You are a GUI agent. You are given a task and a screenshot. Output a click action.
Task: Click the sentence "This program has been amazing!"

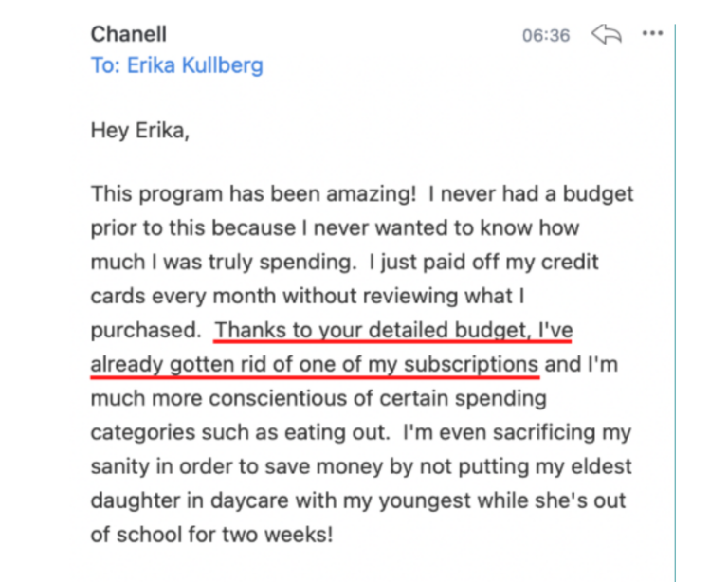(254, 194)
